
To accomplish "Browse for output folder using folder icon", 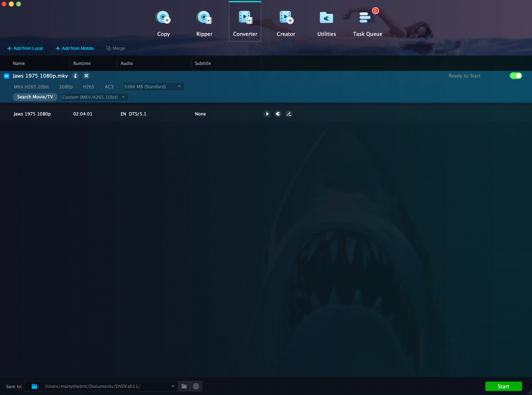I will pos(184,386).
